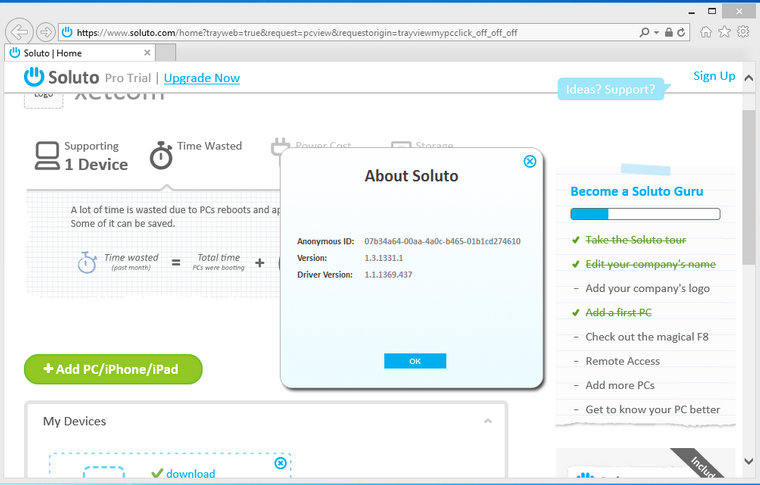
Task: Click the Sign Up link
Action: click(714, 76)
